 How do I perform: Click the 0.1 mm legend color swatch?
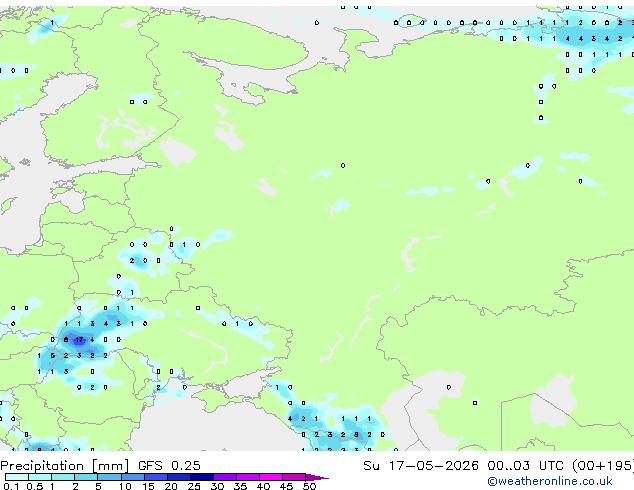coord(17,477)
